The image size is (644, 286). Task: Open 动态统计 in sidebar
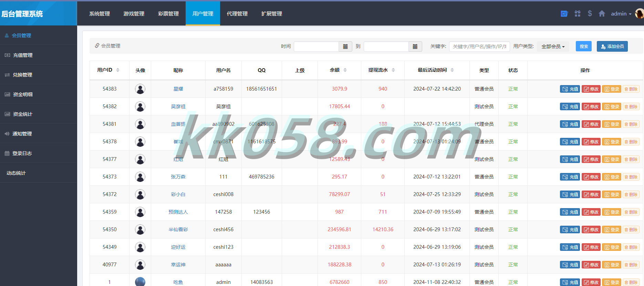[x=38, y=173]
